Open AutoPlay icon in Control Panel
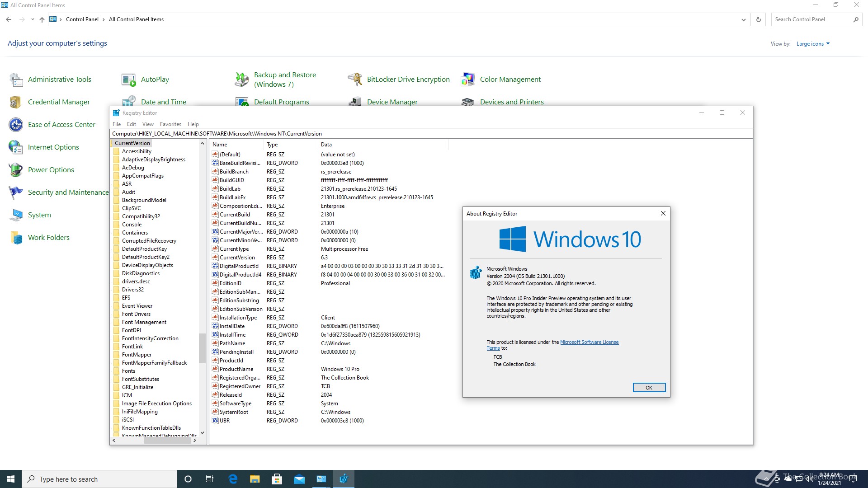This screenshot has width=868, height=488. [x=129, y=80]
